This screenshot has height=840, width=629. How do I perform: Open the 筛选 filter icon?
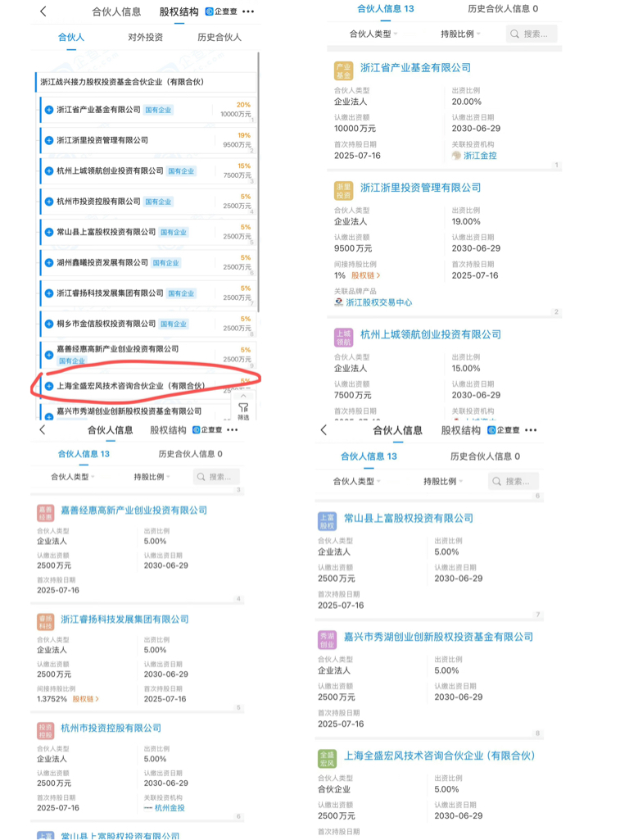tap(243, 411)
